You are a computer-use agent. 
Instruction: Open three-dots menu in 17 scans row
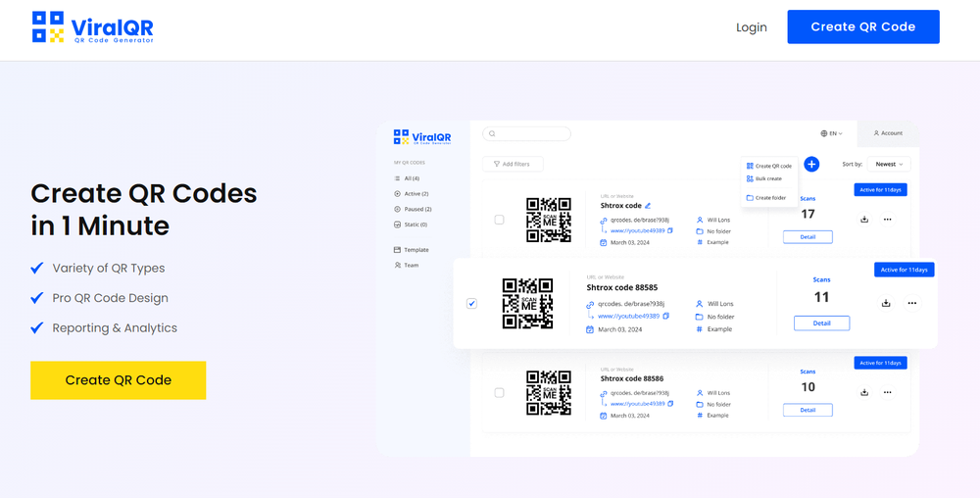pos(887,220)
